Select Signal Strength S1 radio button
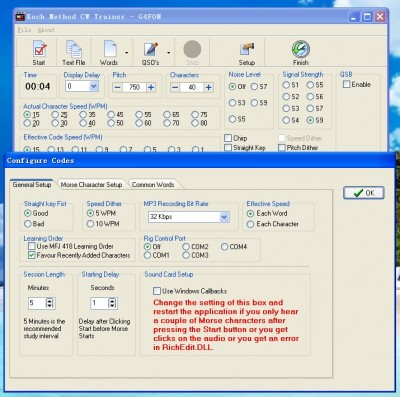The image size is (400, 397). click(286, 85)
